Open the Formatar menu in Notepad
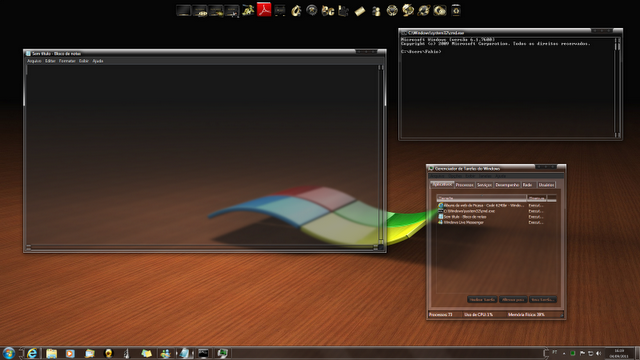Viewport: 640px width, 360px height. [67, 61]
